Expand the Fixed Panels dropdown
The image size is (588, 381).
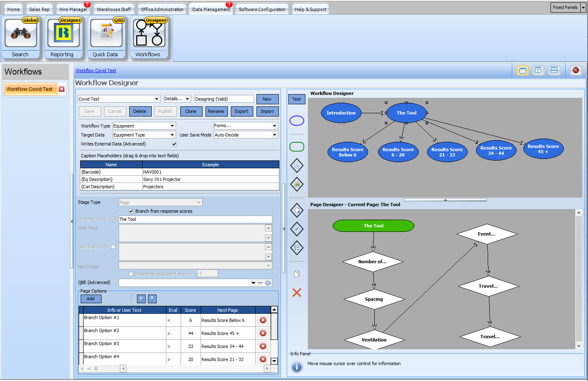[x=583, y=7]
